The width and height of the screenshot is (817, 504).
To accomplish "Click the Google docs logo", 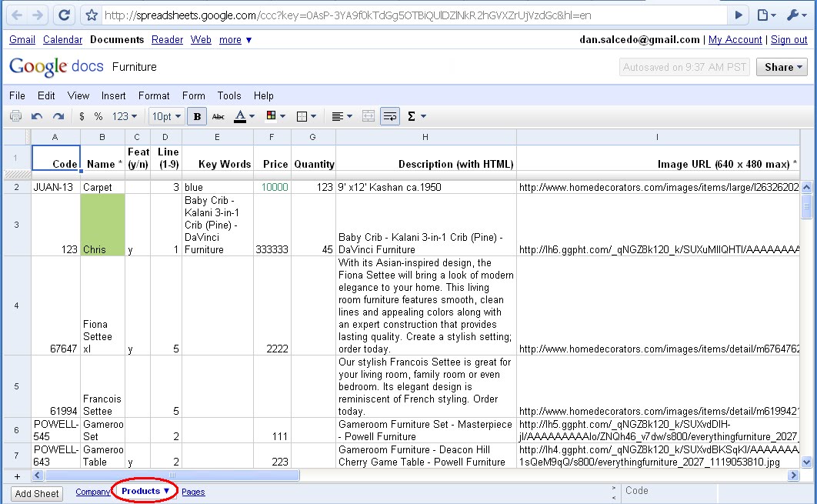I will click(x=56, y=67).
